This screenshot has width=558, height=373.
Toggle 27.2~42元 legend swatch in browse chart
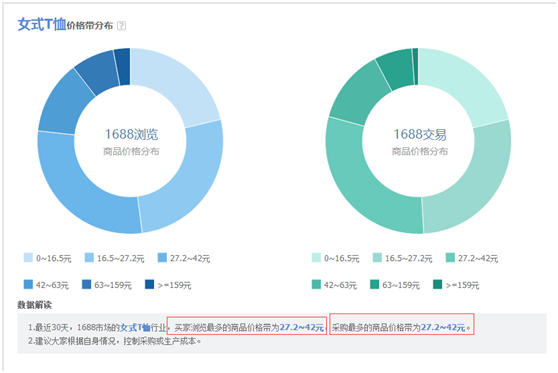click(x=162, y=258)
